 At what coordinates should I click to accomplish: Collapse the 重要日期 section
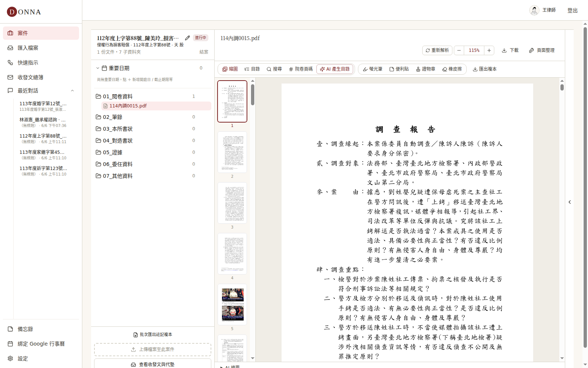click(98, 68)
